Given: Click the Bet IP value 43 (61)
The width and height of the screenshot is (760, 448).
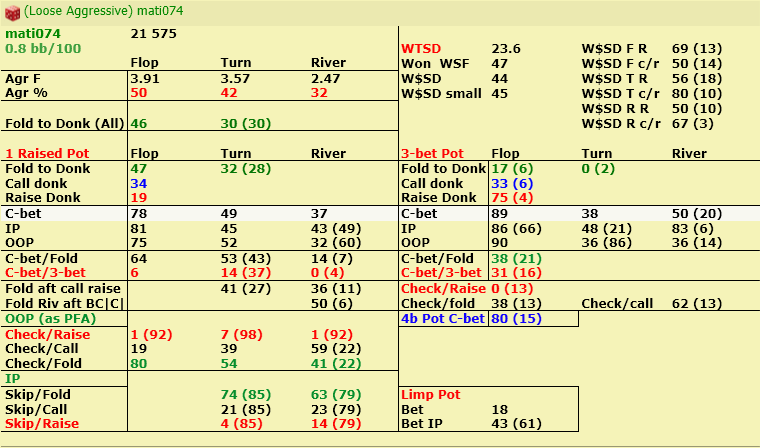Looking at the screenshot, I should pyautogui.click(x=516, y=423).
